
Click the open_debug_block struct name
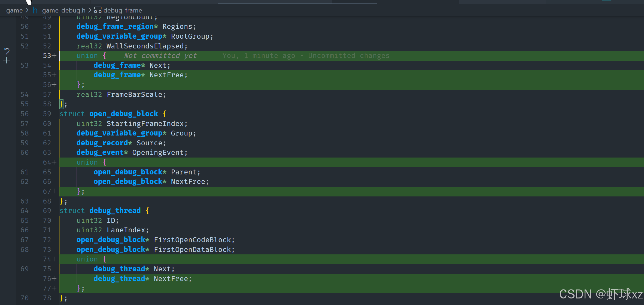[x=123, y=114]
